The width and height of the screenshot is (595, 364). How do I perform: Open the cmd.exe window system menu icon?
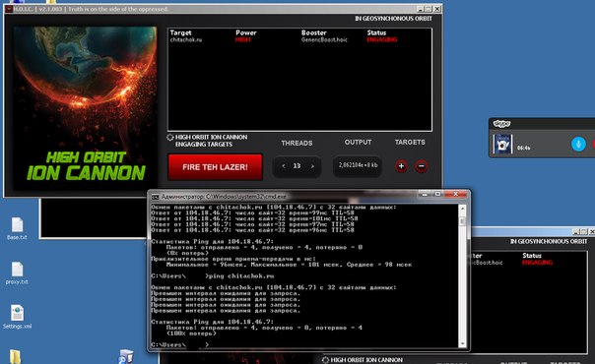point(156,197)
